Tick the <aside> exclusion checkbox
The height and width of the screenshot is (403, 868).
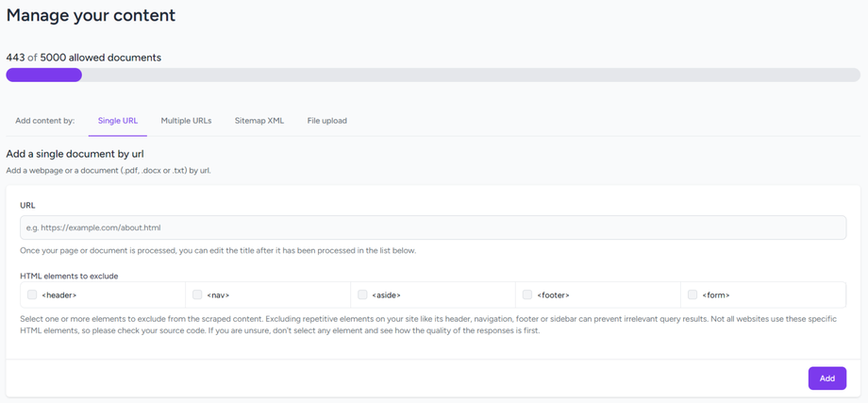(x=362, y=294)
